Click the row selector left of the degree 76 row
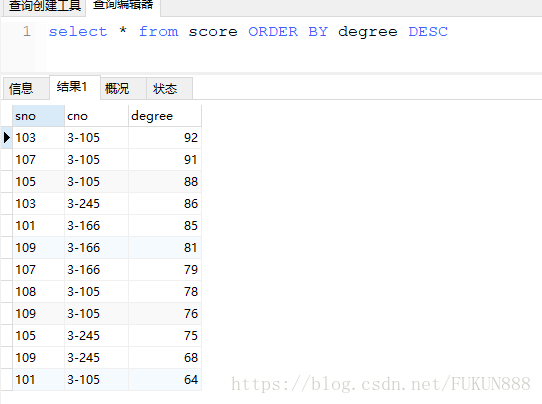Viewport: 542px width, 404px height. pyautogui.click(x=7, y=313)
